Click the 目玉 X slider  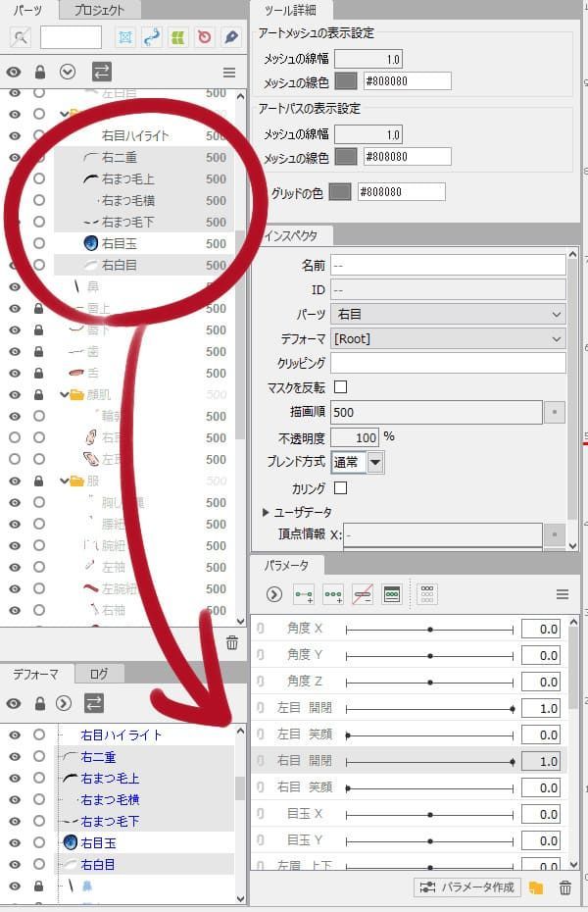click(430, 814)
